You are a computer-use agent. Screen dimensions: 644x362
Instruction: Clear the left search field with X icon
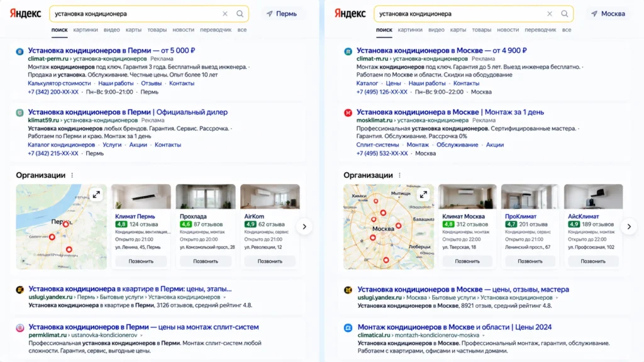coord(225,14)
